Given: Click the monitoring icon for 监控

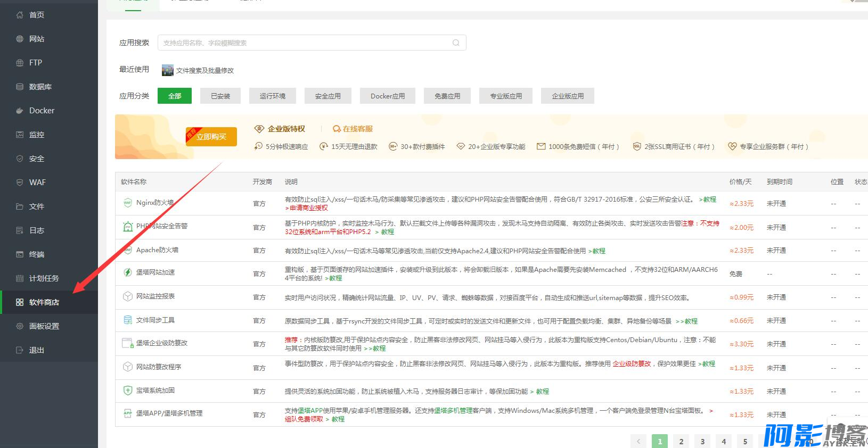Looking at the screenshot, I should [x=20, y=135].
